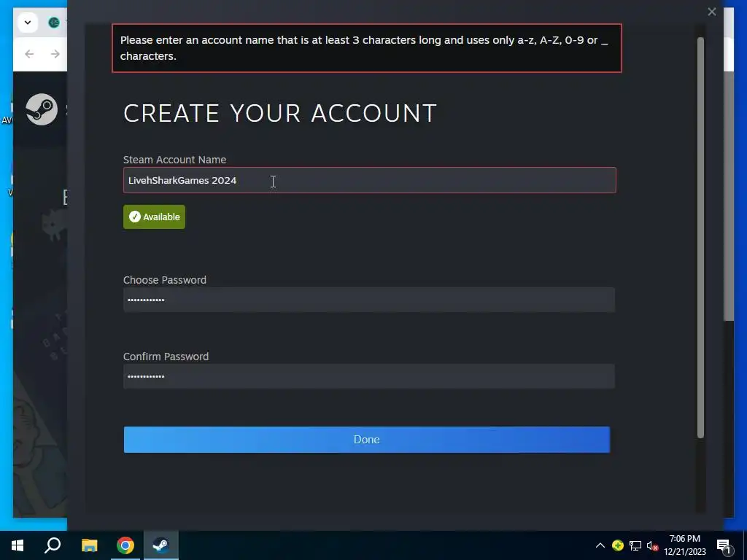Click the dialog's vertical scrollbar thumb

pyautogui.click(x=700, y=237)
